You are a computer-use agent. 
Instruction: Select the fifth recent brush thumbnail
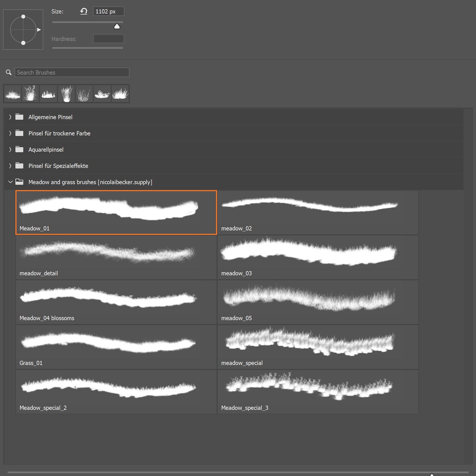[x=84, y=94]
